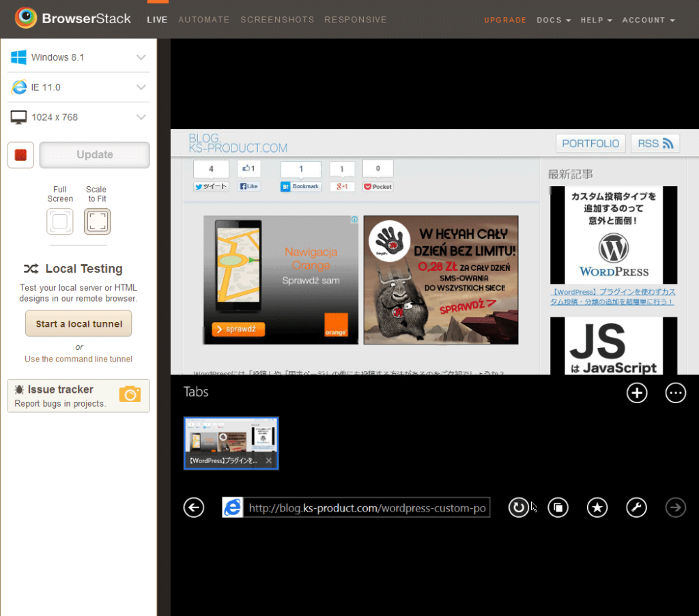
Task: Toggle the Scale to Fit icon
Action: click(97, 222)
